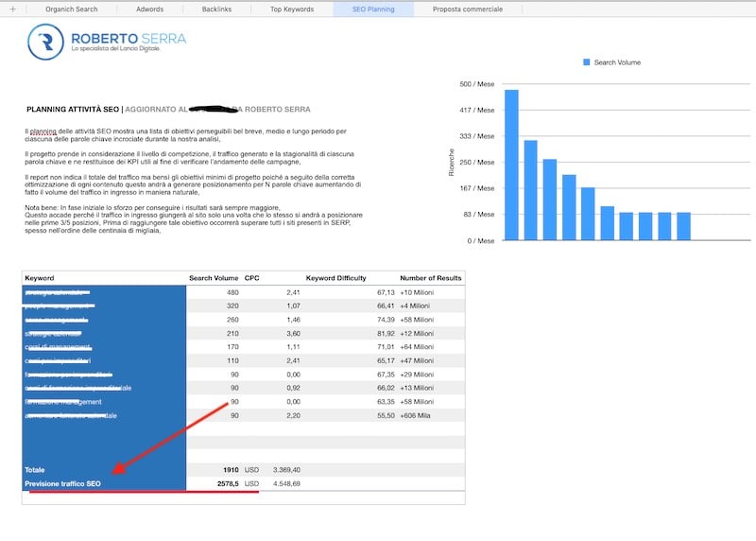Screen dimensions: 756x541
Task: Click search volume cell 320
Action: point(232,306)
